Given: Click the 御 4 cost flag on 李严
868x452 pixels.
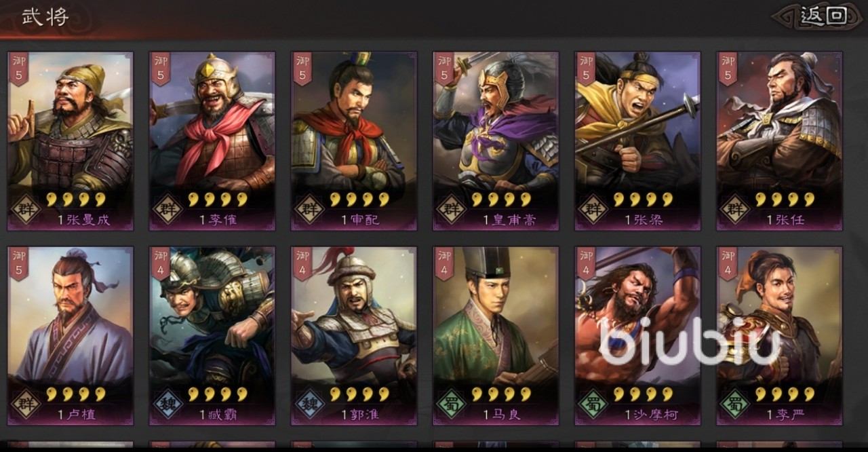Looking at the screenshot, I should [727, 263].
